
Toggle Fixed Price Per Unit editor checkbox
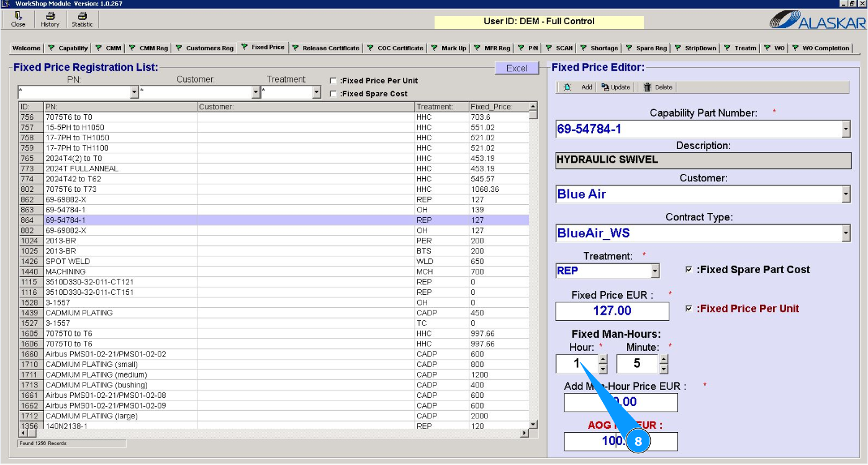click(x=689, y=309)
